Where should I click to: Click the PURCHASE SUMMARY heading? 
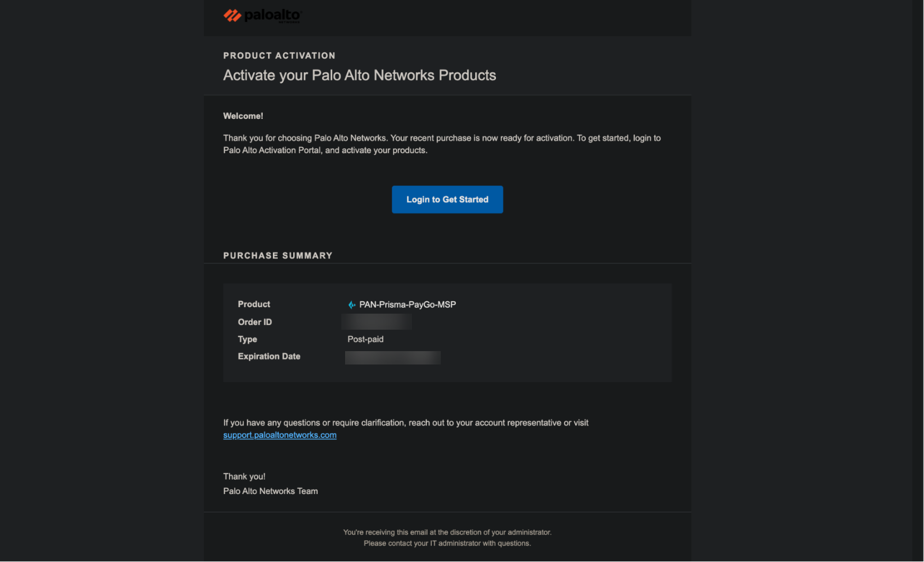point(278,256)
